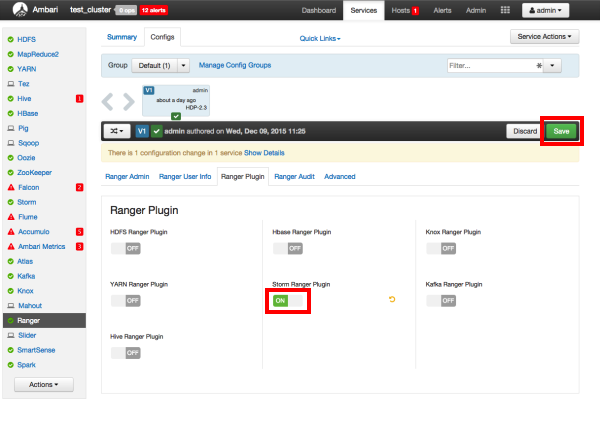This screenshot has height=426, width=600.
Task: Toggle HDFS Ranger Plugin switch
Action: (126, 248)
